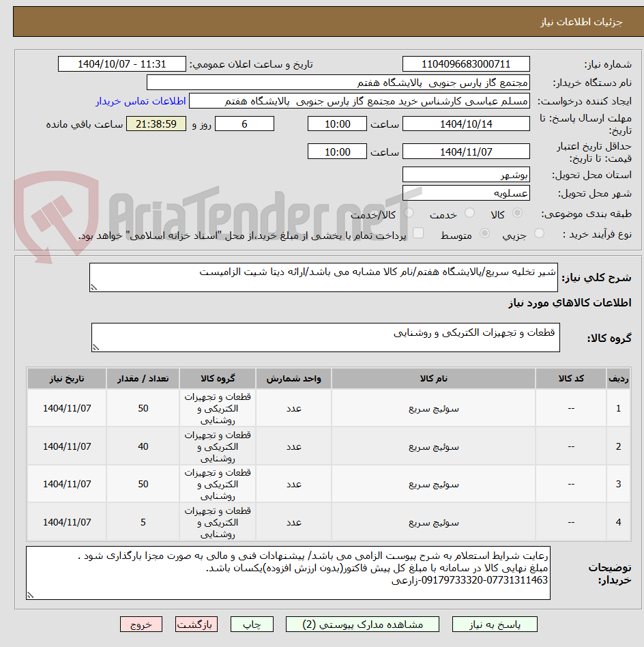Click the چاپ print button

pos(252,624)
